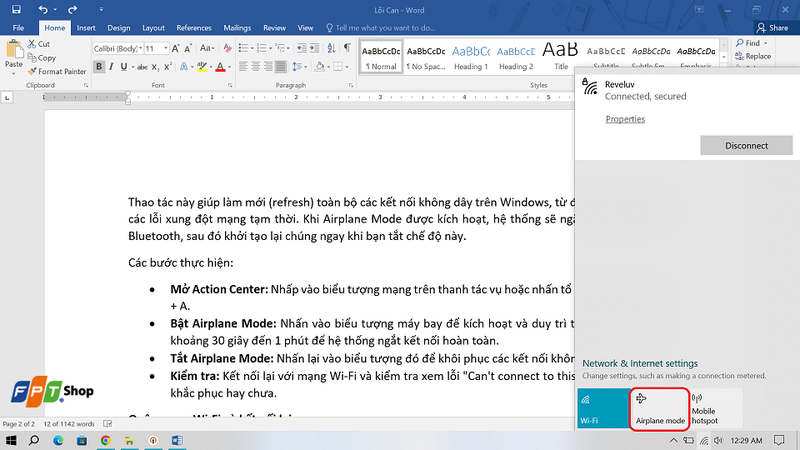This screenshot has width=800, height=450.
Task: Click the Format Painter icon
Action: point(32,71)
